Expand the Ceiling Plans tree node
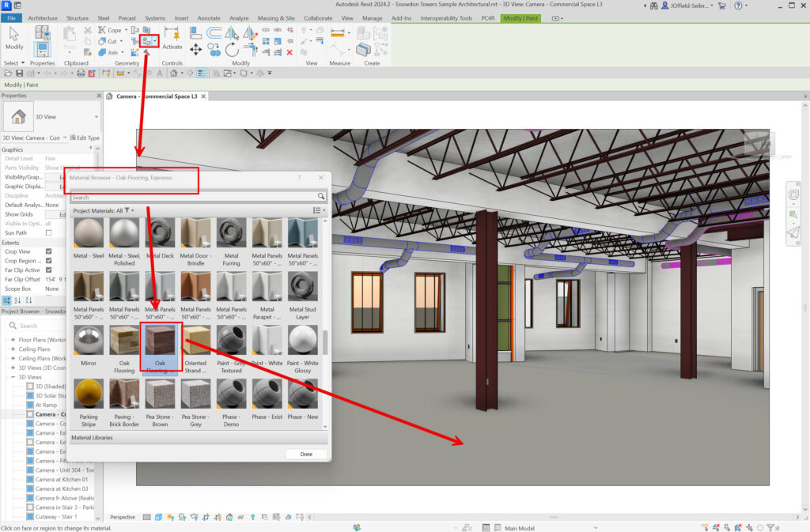Viewport: 810px width, 532px height. click(13, 349)
